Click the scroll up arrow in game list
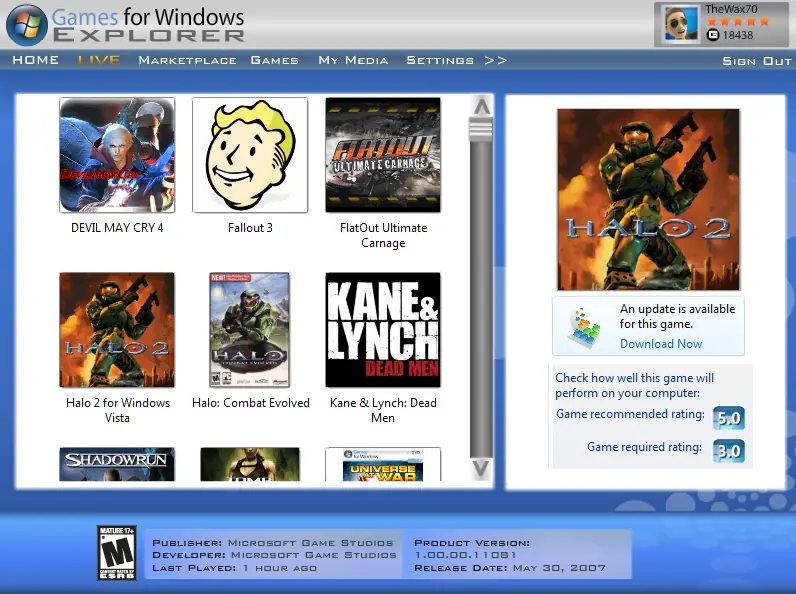The height and width of the screenshot is (594, 796). coord(481,107)
